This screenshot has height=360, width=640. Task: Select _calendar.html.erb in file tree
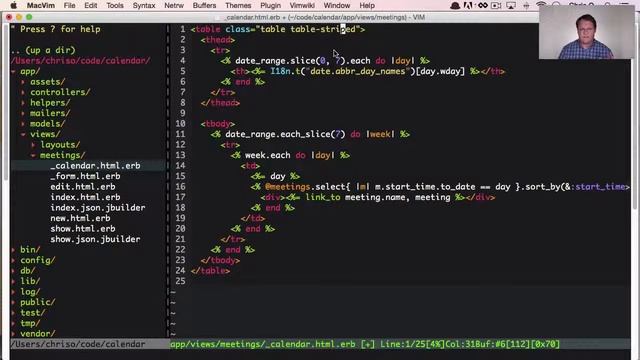pos(95,166)
